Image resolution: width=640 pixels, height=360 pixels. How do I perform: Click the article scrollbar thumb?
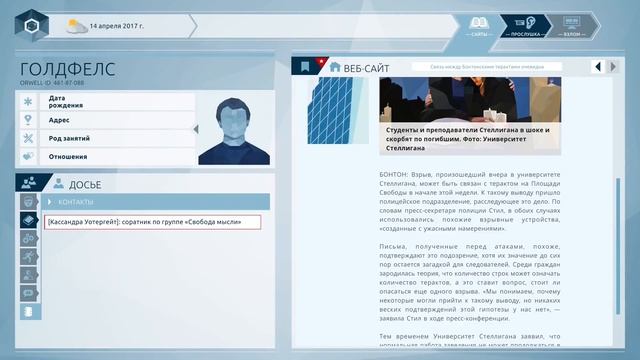click(618, 246)
